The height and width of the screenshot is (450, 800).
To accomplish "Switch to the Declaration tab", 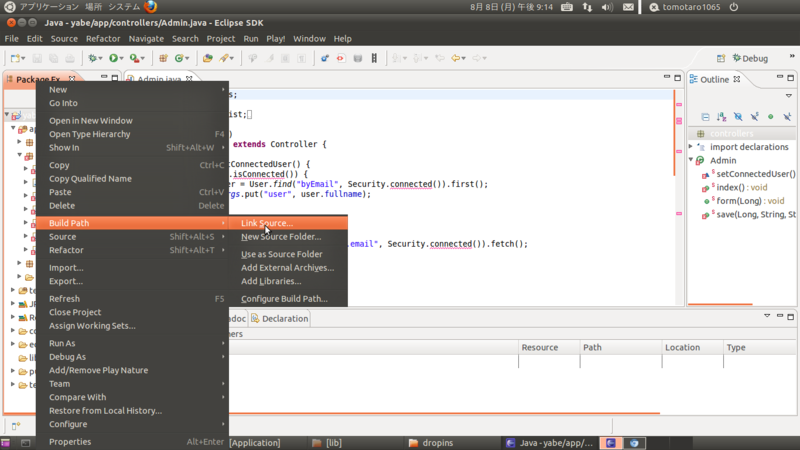I will pyautogui.click(x=280, y=318).
